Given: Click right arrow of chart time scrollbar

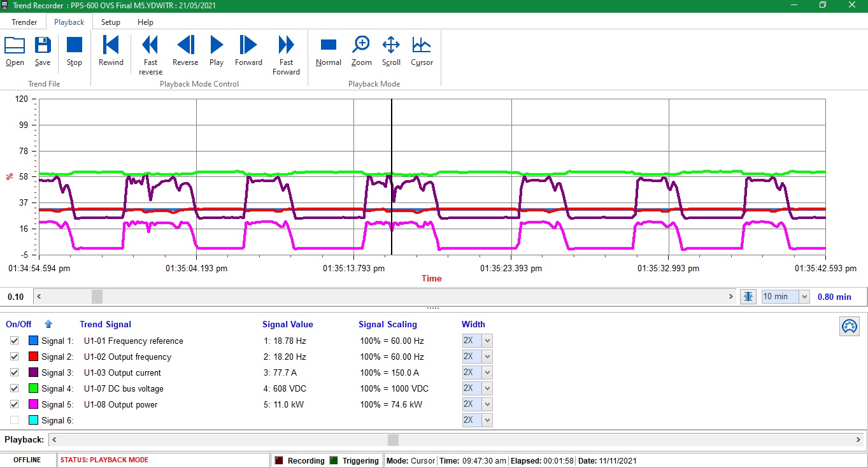Looking at the screenshot, I should tap(730, 297).
